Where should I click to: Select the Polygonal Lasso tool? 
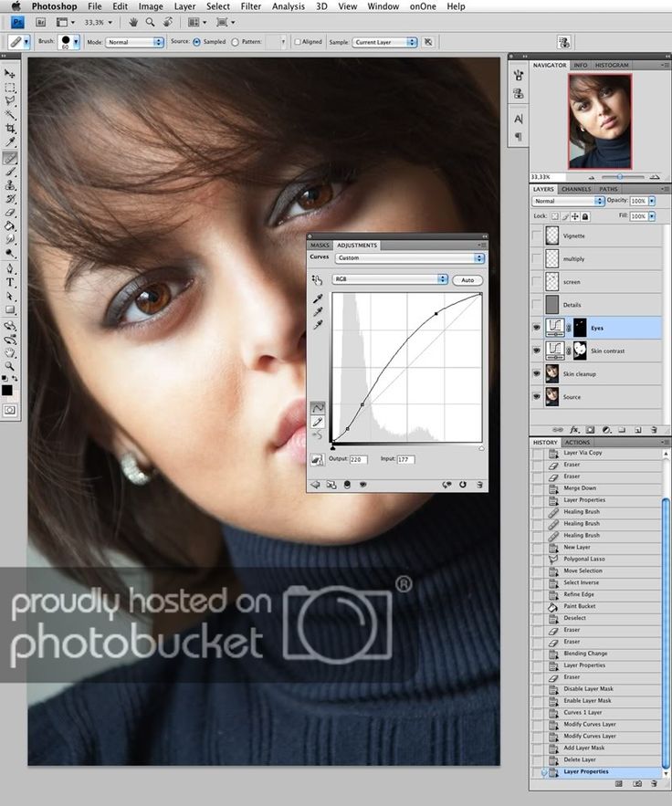10,101
